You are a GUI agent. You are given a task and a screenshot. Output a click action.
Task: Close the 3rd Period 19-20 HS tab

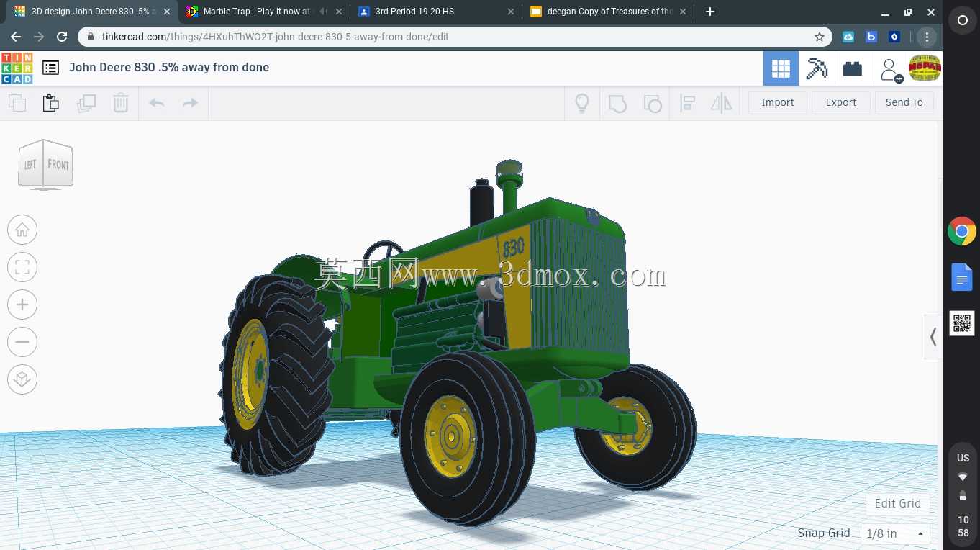[511, 12]
